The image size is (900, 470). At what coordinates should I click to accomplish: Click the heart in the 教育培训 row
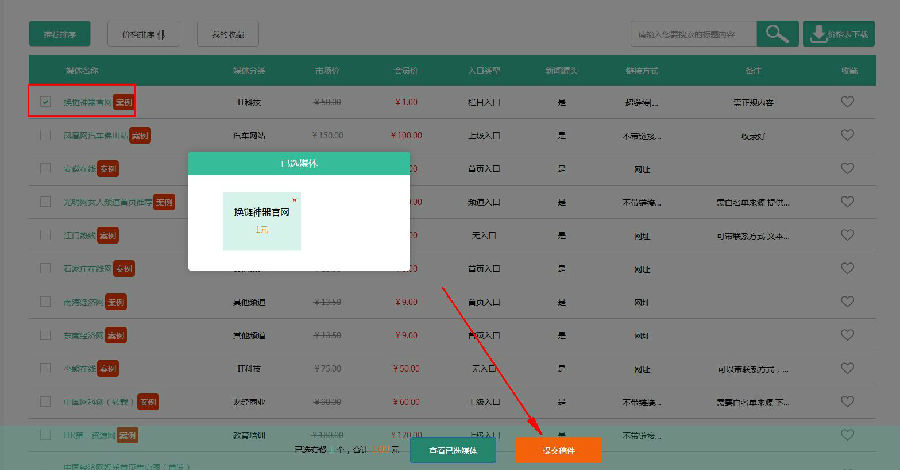coord(847,434)
